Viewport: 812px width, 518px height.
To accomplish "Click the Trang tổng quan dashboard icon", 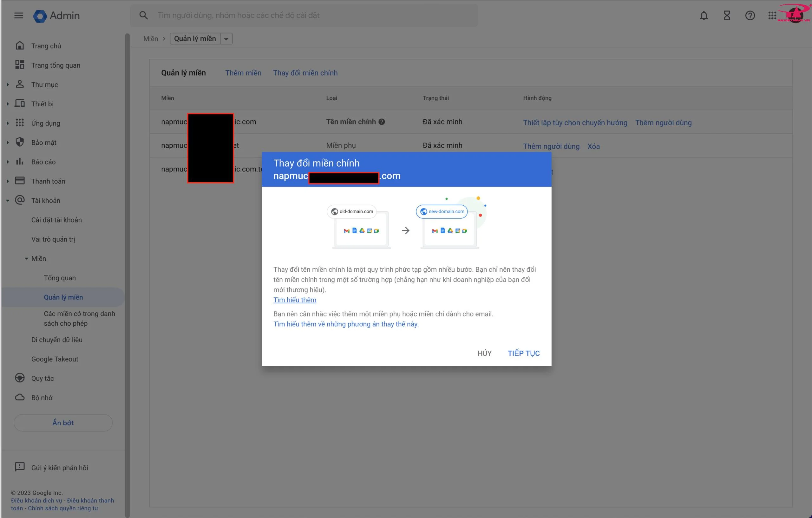I will point(20,65).
